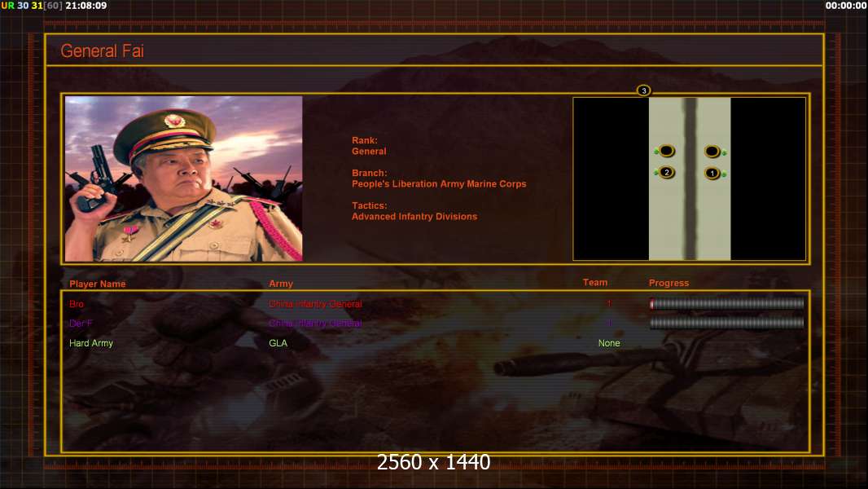The width and height of the screenshot is (868, 489).
Task: Click the 'Tactics:' label
Action: pos(369,205)
